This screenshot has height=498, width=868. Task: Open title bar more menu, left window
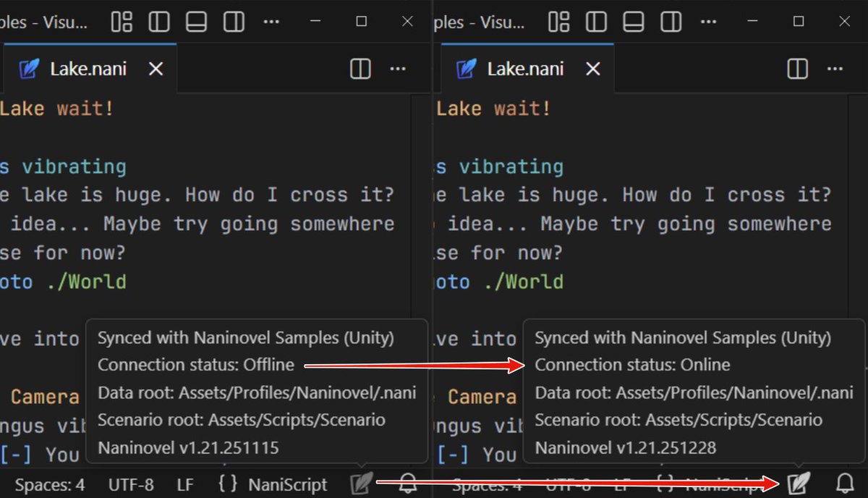coord(271,22)
